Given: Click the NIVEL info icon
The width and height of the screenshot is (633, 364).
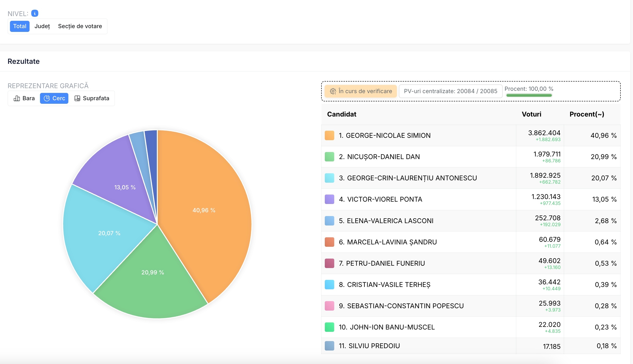Looking at the screenshot, I should click(35, 13).
